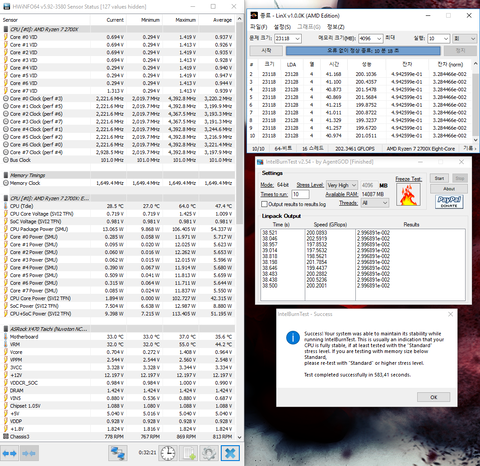Click the VRM temperature icon

click(6, 344)
